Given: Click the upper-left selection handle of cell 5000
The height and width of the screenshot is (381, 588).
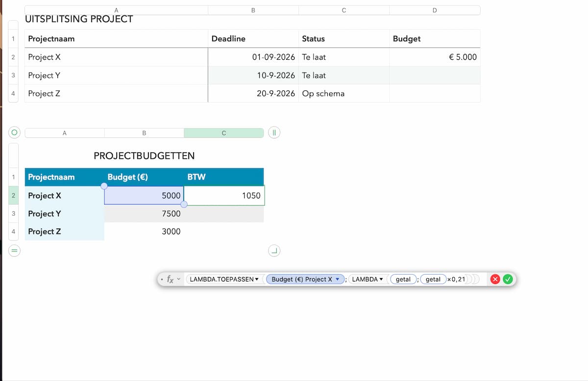Looking at the screenshot, I should click(x=104, y=186).
